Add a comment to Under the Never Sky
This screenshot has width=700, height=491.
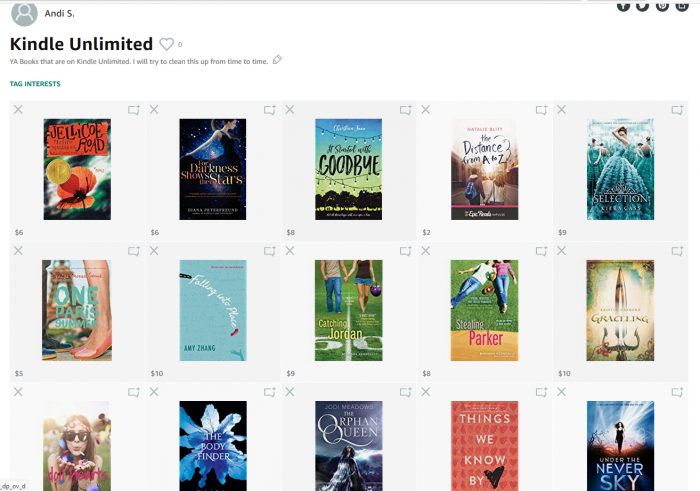677,392
